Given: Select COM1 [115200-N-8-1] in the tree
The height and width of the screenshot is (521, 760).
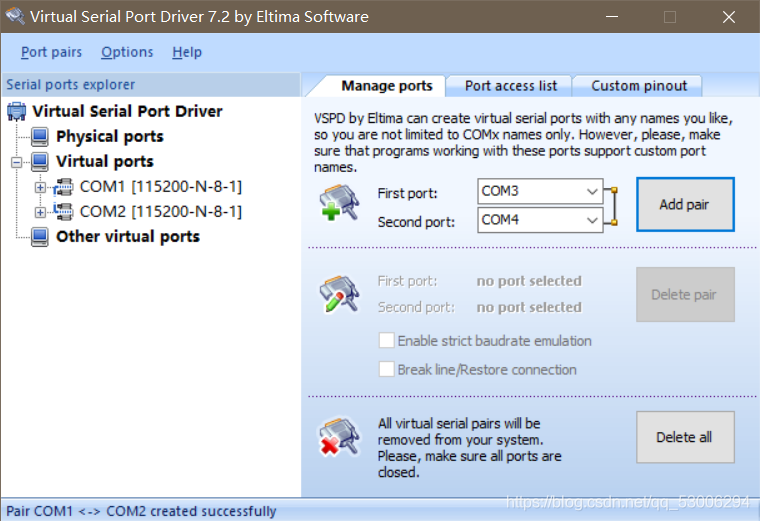Looking at the screenshot, I should point(160,187).
